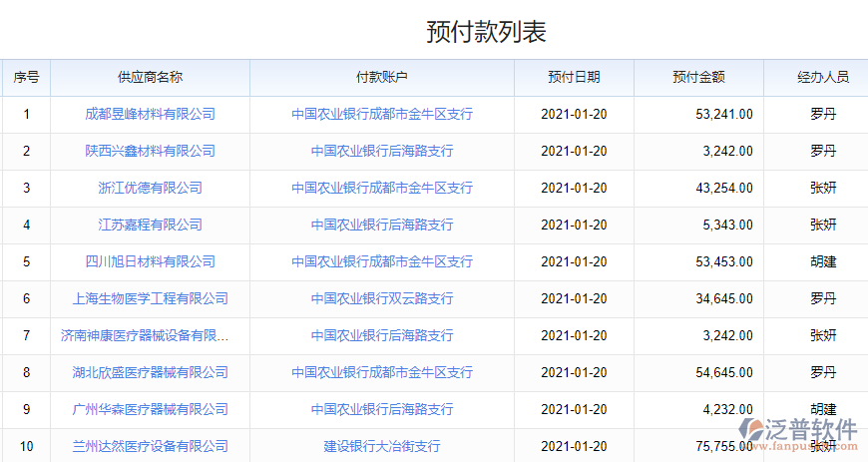This screenshot has width=868, height=462.
Task: Sort by the 预付金额 column header
Action: point(698,77)
